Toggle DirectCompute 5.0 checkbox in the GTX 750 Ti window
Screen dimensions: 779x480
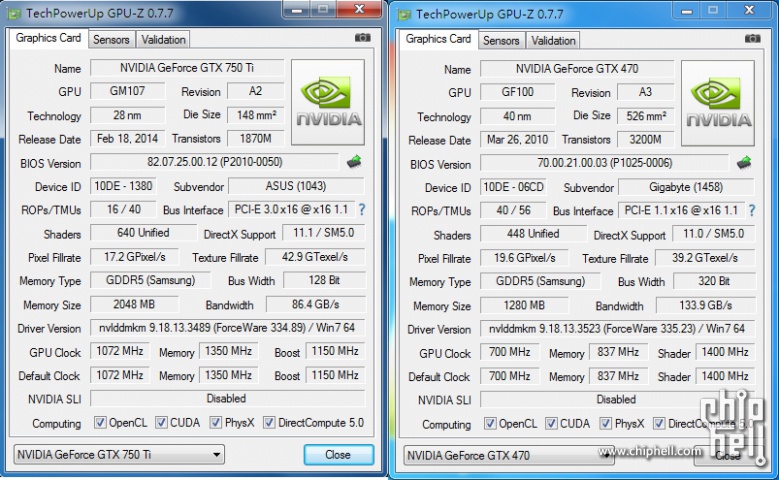[x=269, y=423]
